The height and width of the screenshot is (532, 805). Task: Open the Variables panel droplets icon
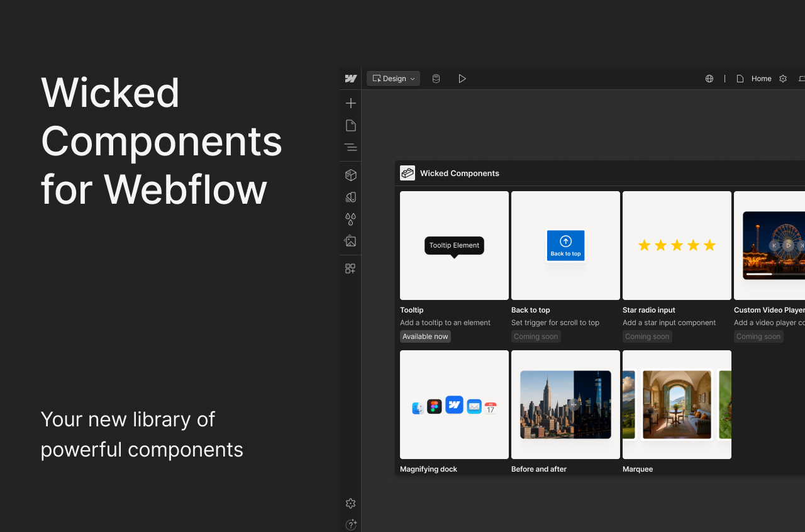tap(350, 219)
